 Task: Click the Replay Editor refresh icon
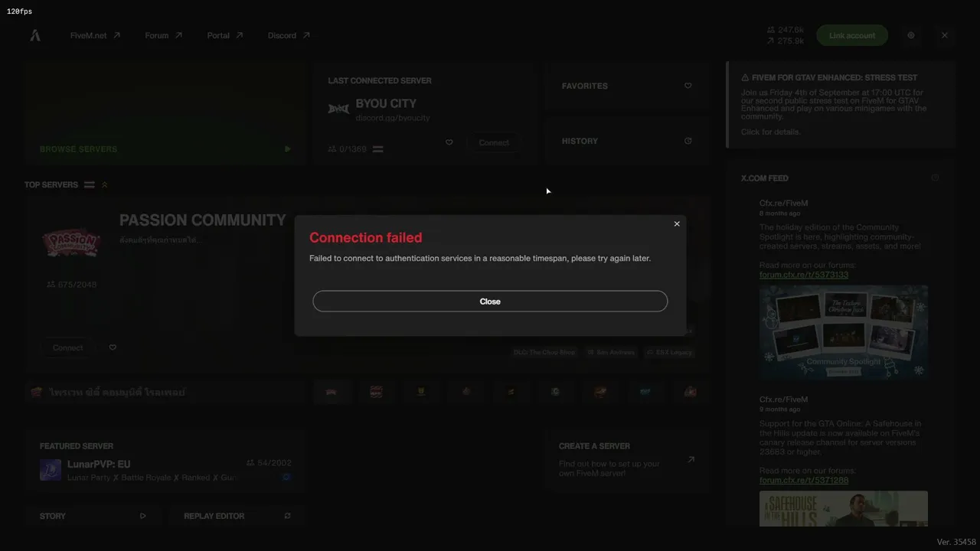(x=287, y=516)
